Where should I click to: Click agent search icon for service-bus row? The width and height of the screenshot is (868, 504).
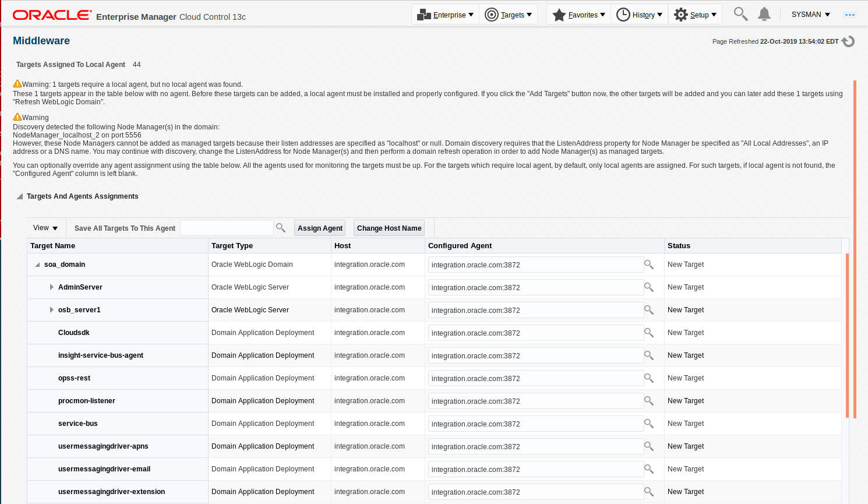(649, 424)
